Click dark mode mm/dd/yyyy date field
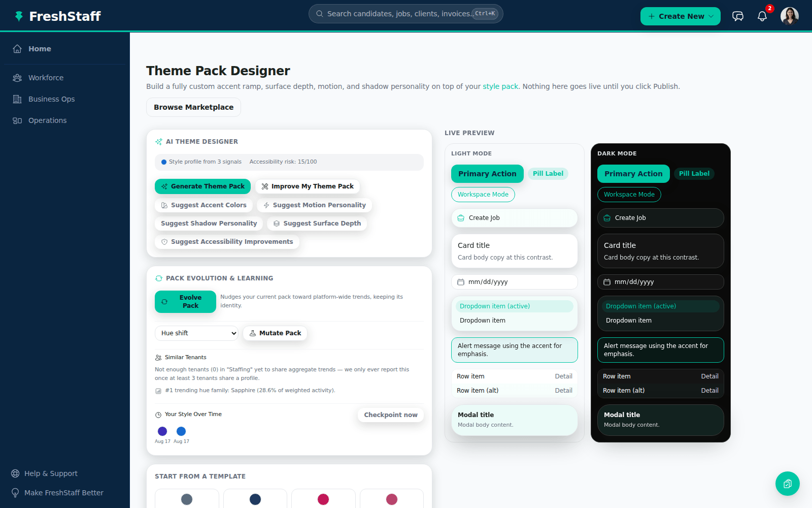This screenshot has height=508, width=812. click(x=661, y=282)
